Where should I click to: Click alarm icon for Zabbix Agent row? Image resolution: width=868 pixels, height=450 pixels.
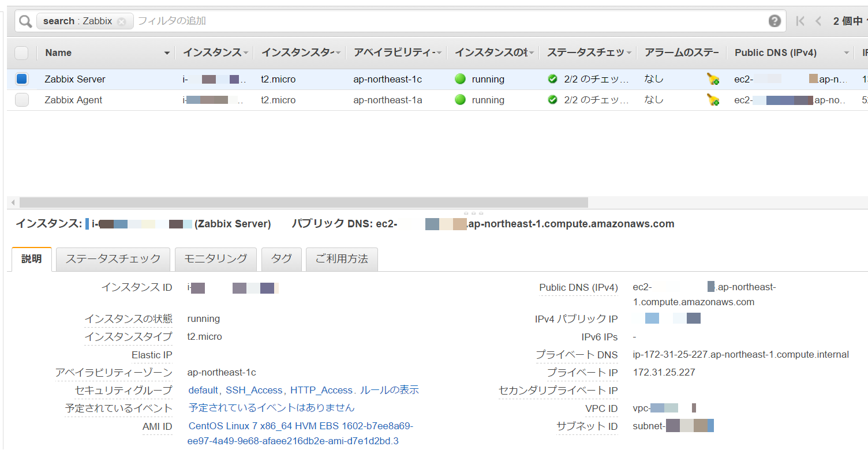point(713,100)
